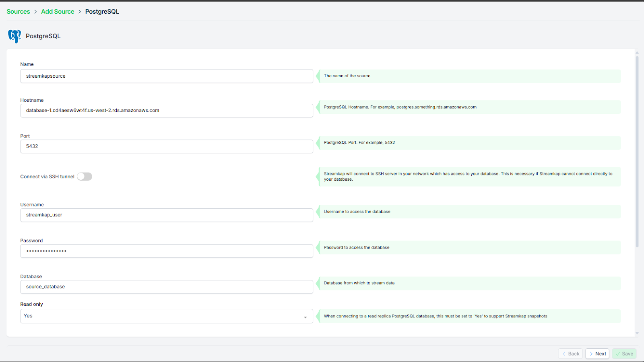Screen dimensions: 644x362
Task: Click the Hostname field label
Action: [x=32, y=101]
